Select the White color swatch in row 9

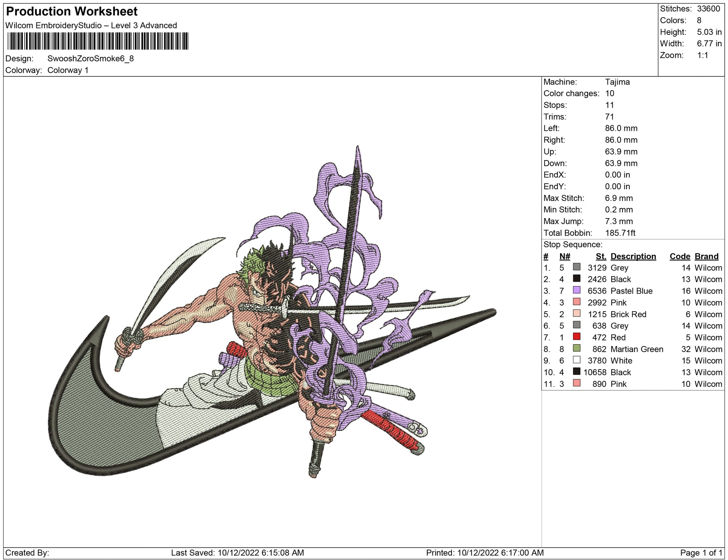[576, 360]
